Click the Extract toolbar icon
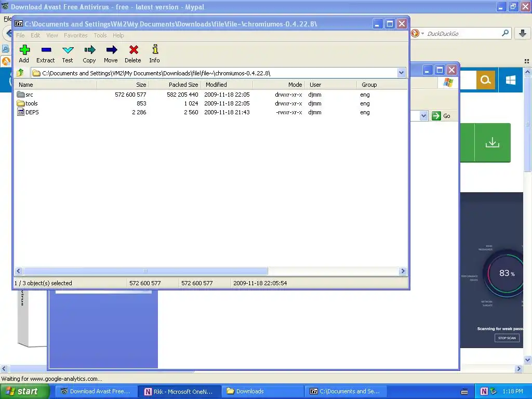 [x=46, y=50]
